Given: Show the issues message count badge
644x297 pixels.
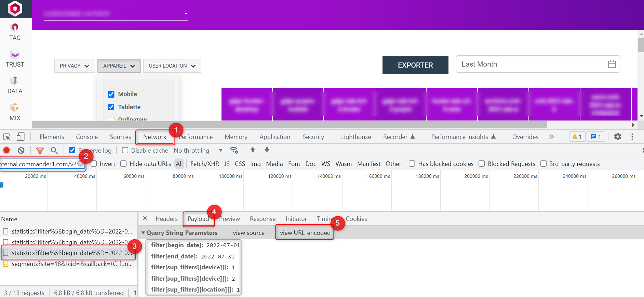Looking at the screenshot, I should click(x=596, y=137).
